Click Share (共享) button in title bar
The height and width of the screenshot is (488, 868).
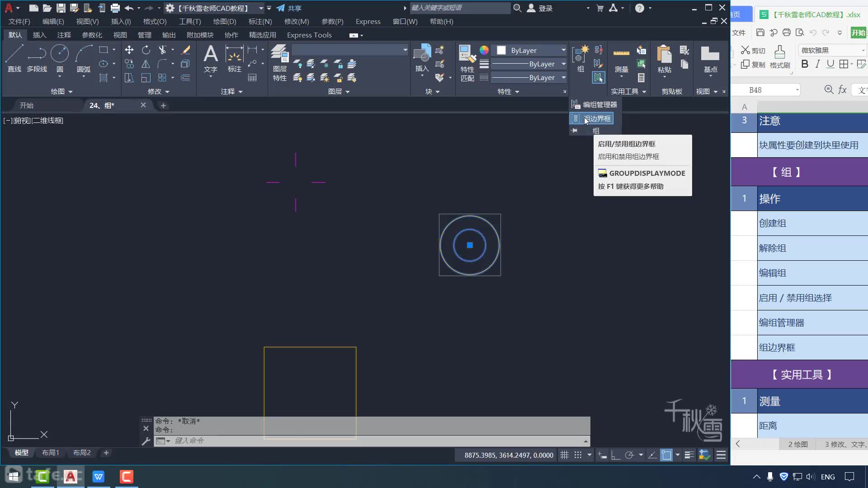(289, 8)
